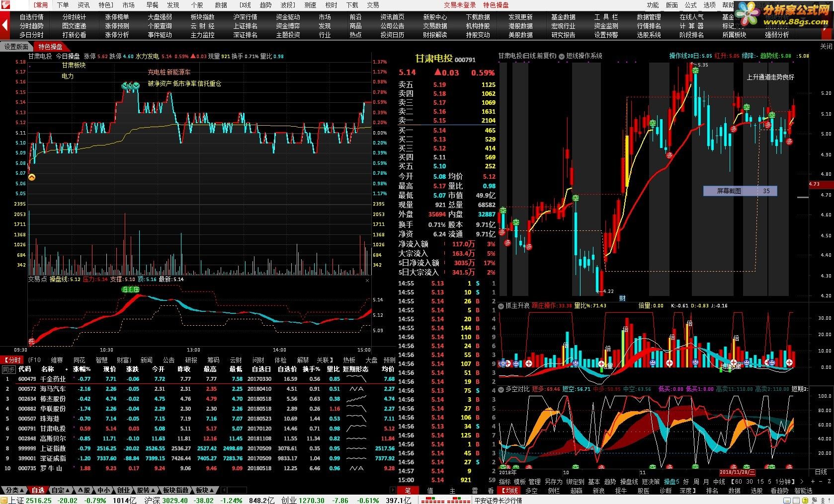Screen dimensions: 834x504
Task: Switch to the 设置版面 tab
Action: 16,47
